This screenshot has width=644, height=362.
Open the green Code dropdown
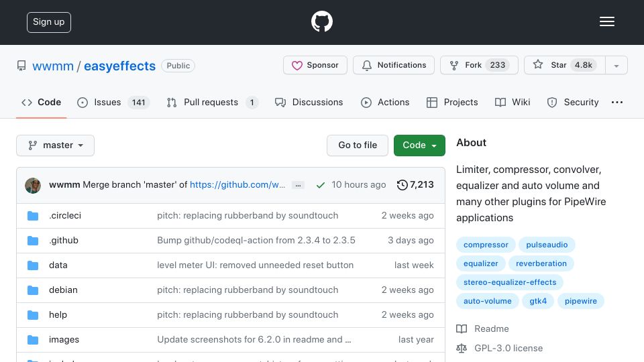click(419, 145)
